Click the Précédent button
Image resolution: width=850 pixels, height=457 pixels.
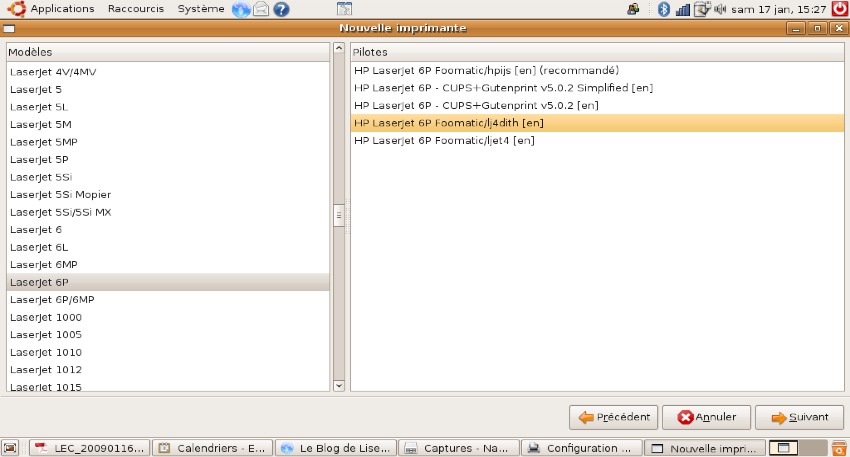point(613,417)
